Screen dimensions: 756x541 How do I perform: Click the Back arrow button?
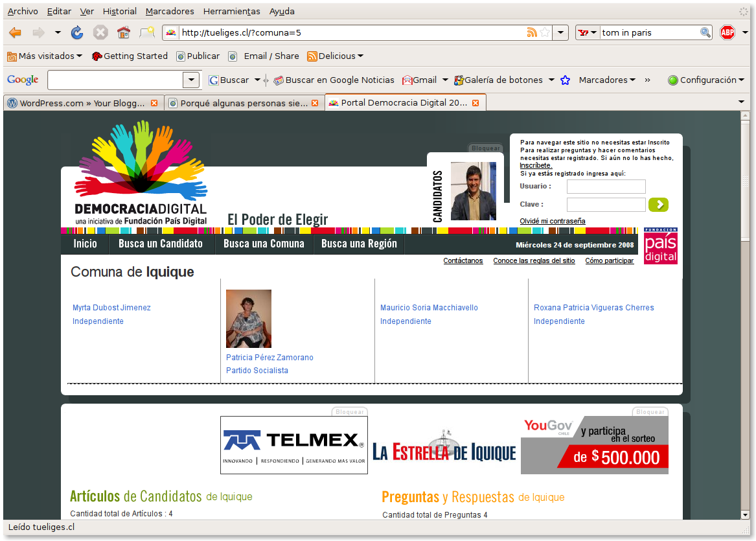15,32
